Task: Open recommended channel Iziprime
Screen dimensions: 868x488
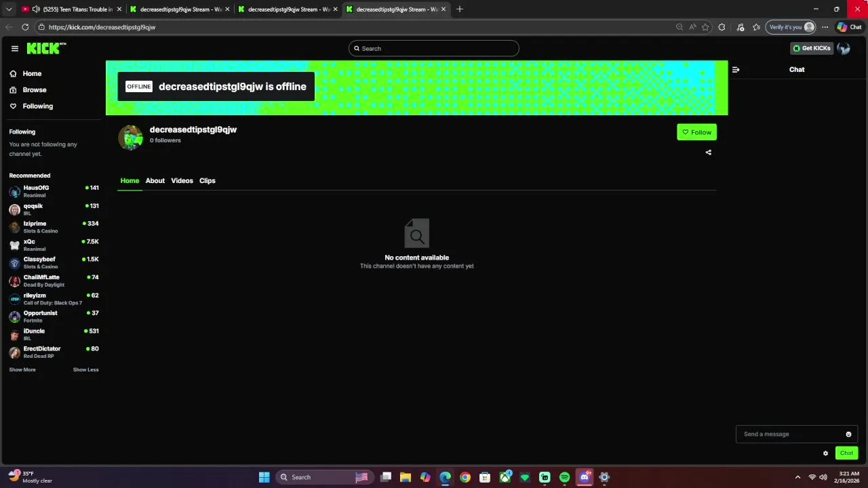Action: click(x=54, y=227)
